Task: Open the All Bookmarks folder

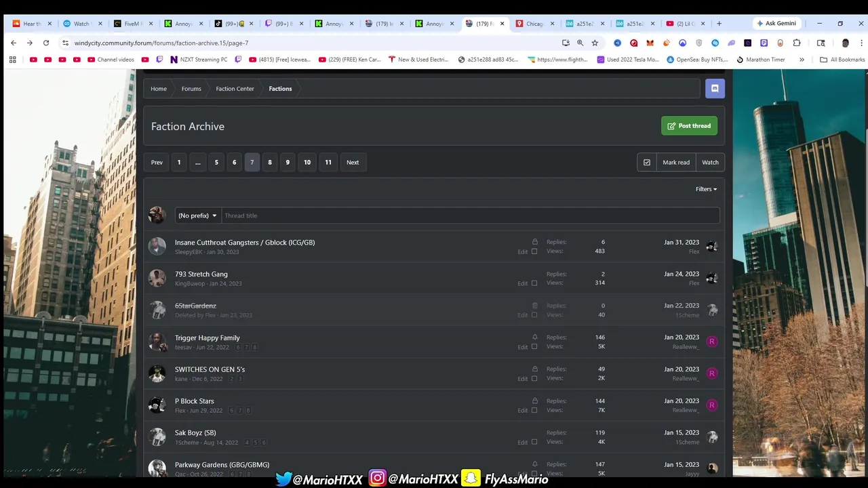Action: pos(842,60)
